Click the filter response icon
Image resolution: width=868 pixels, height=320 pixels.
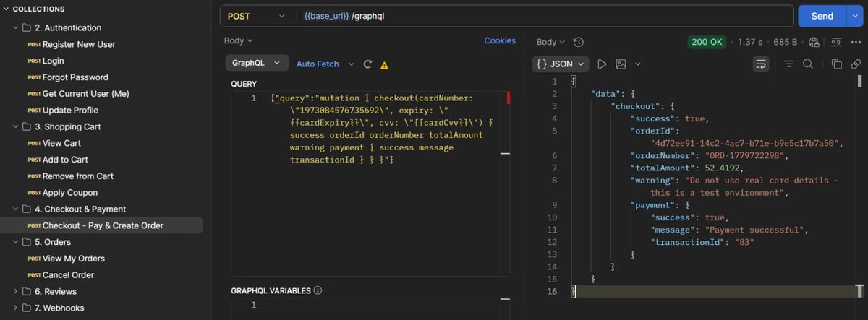coord(789,64)
